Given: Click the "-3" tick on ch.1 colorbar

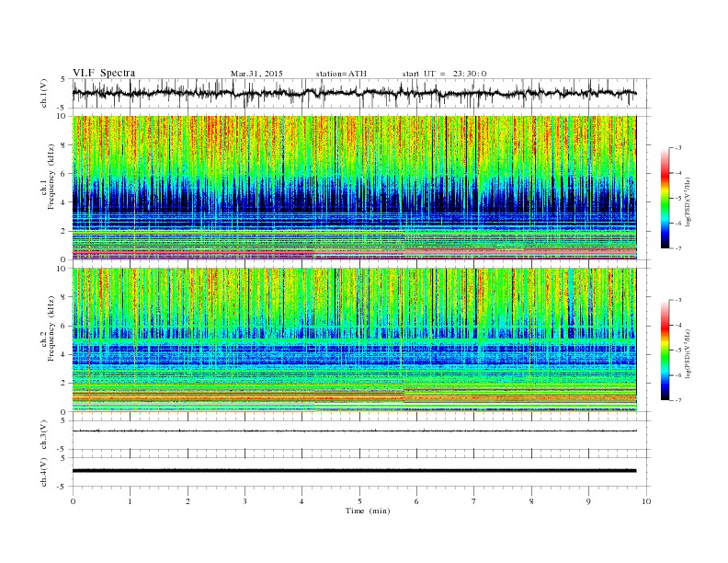Looking at the screenshot, I should click(677, 148).
